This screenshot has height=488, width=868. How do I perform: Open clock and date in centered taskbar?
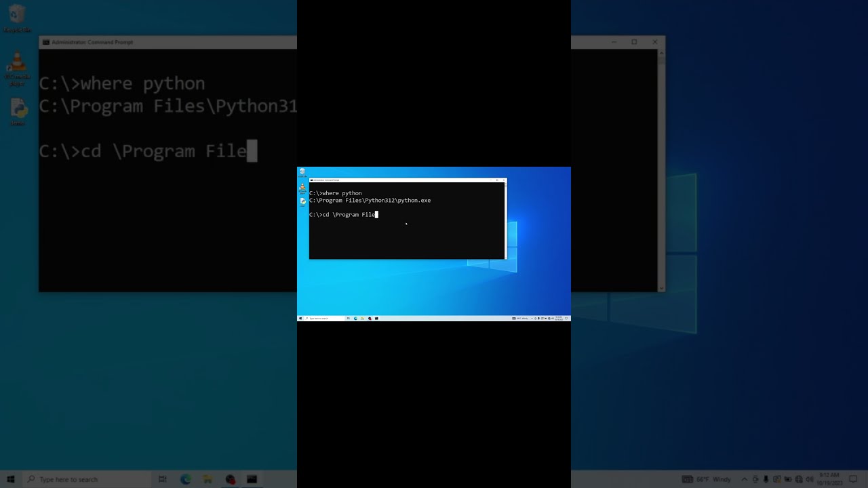click(x=559, y=319)
